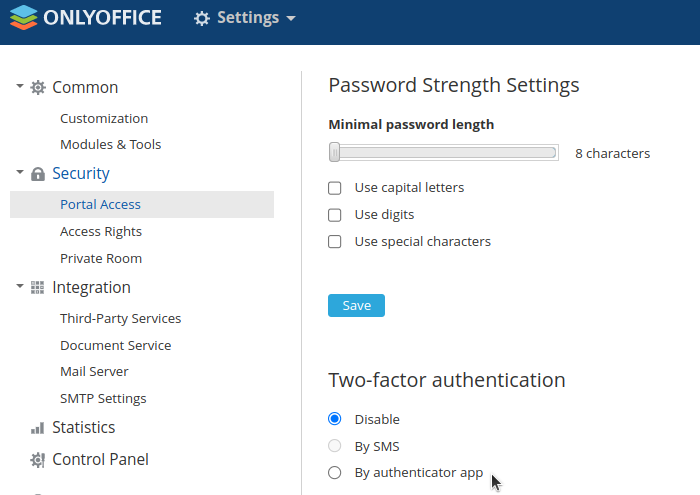Select the Disable two-factor radio button
This screenshot has height=495, width=700.
(334, 419)
